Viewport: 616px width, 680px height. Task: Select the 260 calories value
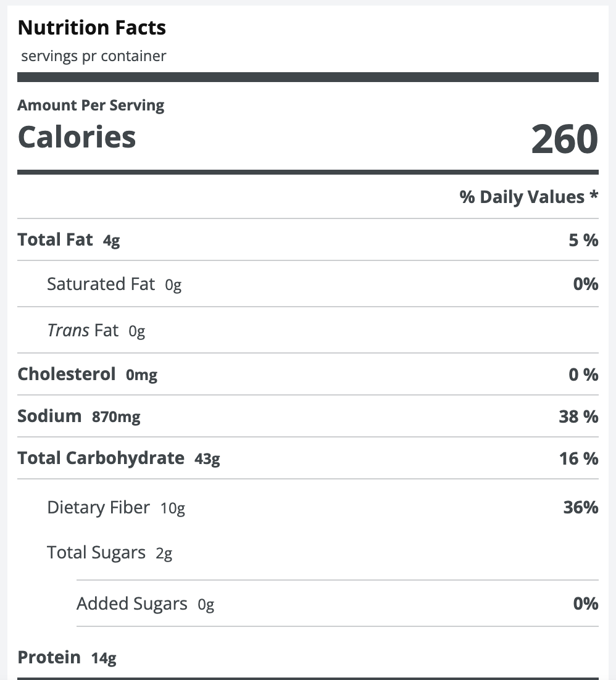click(x=564, y=139)
